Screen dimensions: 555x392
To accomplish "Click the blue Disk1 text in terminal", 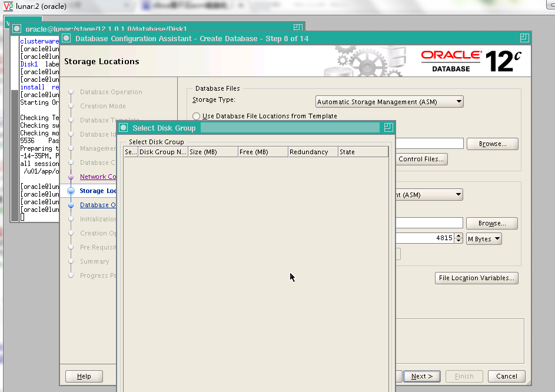I will coord(29,64).
